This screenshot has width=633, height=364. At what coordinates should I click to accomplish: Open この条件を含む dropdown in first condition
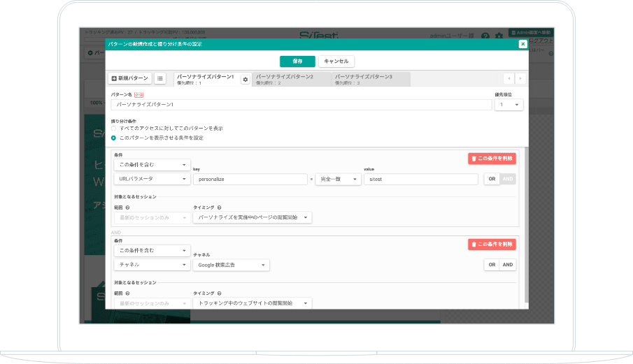tap(152, 165)
